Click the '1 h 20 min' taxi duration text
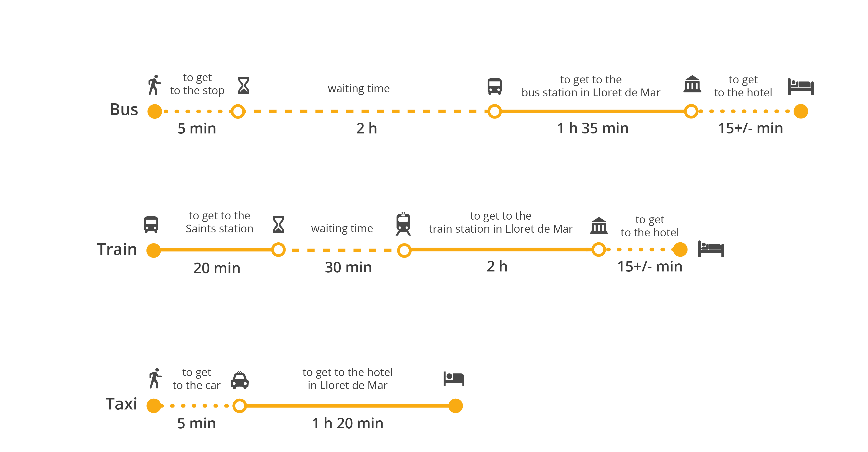 [348, 423]
